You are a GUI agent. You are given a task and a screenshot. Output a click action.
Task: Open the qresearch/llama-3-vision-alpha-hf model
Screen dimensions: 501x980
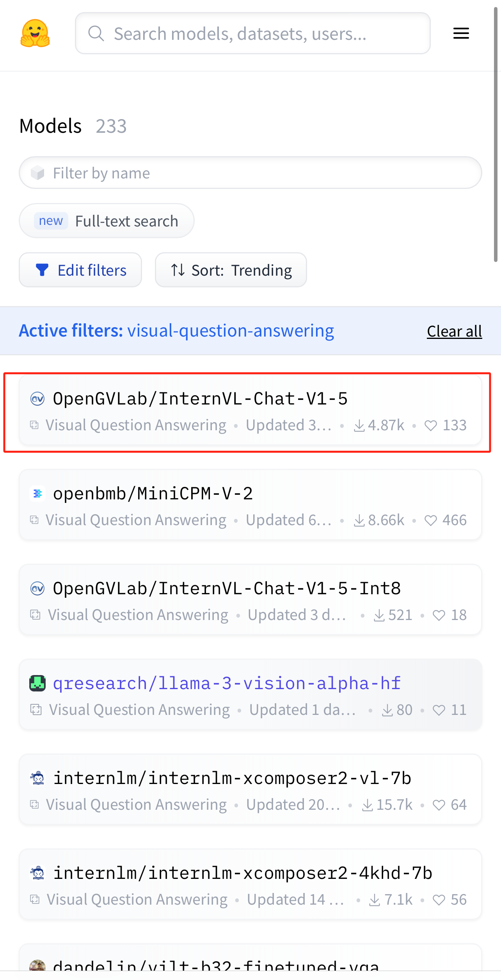(x=227, y=683)
